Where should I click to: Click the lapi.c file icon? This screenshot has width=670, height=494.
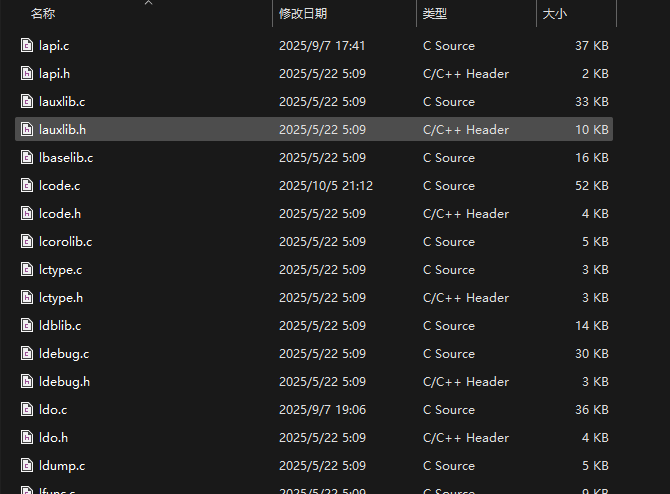click(28, 46)
